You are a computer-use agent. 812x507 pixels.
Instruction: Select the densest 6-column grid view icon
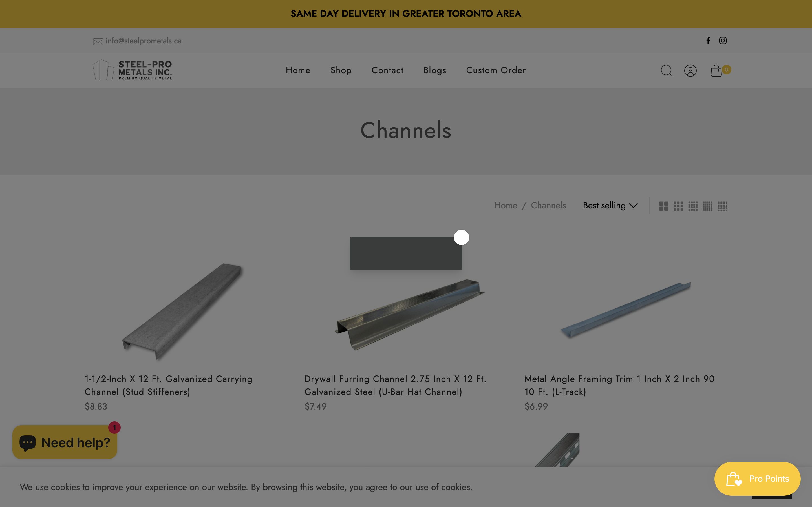coord(723,206)
